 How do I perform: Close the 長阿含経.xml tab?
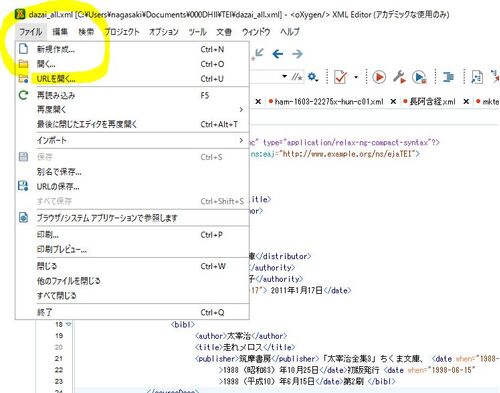466,101
